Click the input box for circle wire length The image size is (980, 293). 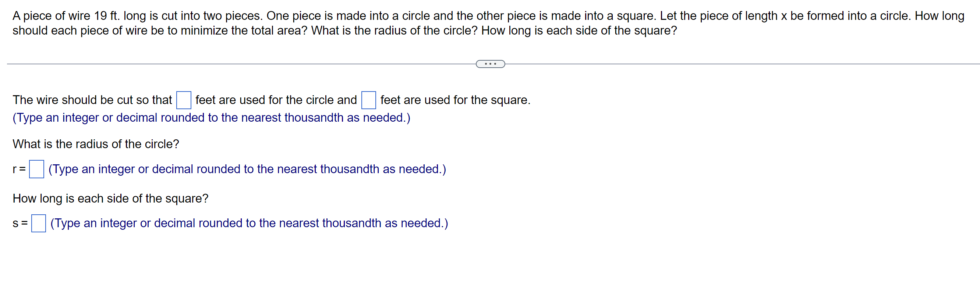click(x=184, y=100)
